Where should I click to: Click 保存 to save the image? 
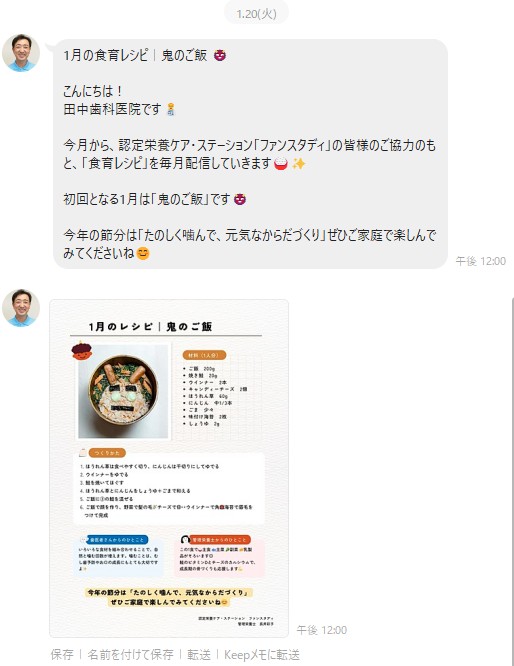(62, 655)
